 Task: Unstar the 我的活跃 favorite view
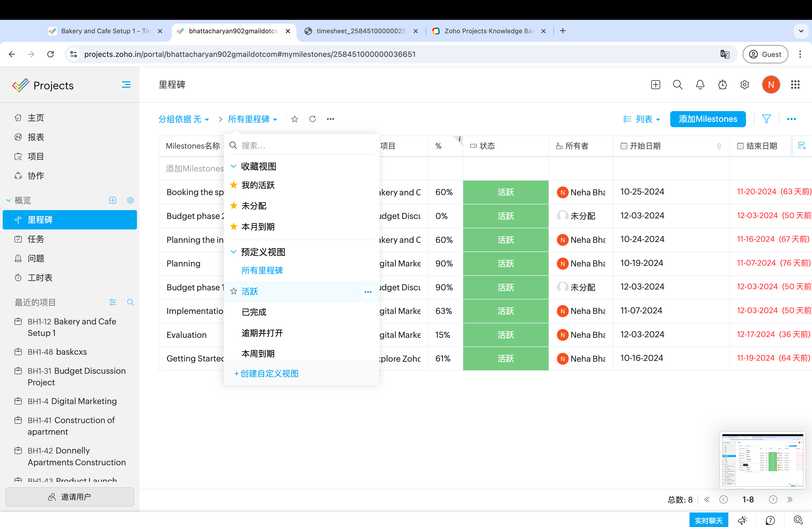click(234, 185)
